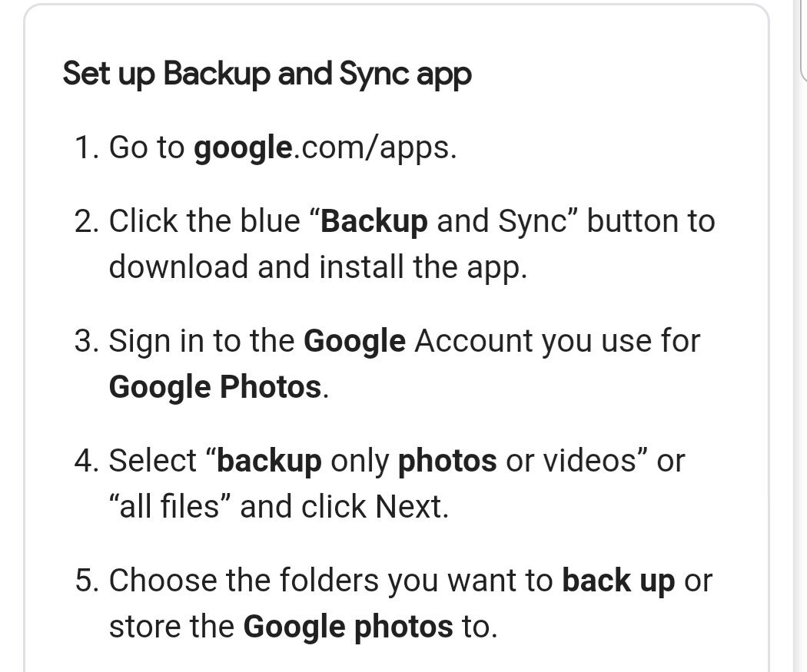Image resolution: width=807 pixels, height=672 pixels.
Task: Click the bold "Google" before Account in step 3
Action: click(354, 342)
